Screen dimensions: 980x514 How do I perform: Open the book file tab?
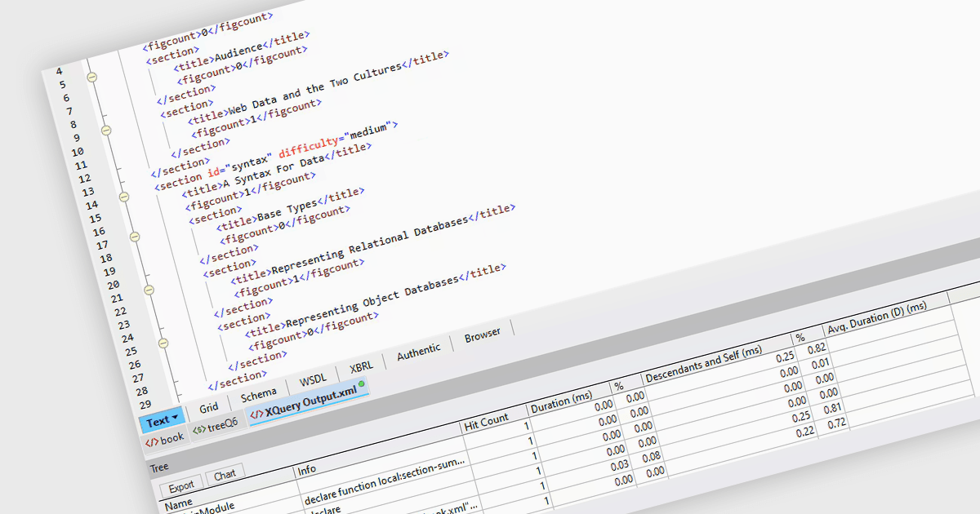tap(165, 439)
